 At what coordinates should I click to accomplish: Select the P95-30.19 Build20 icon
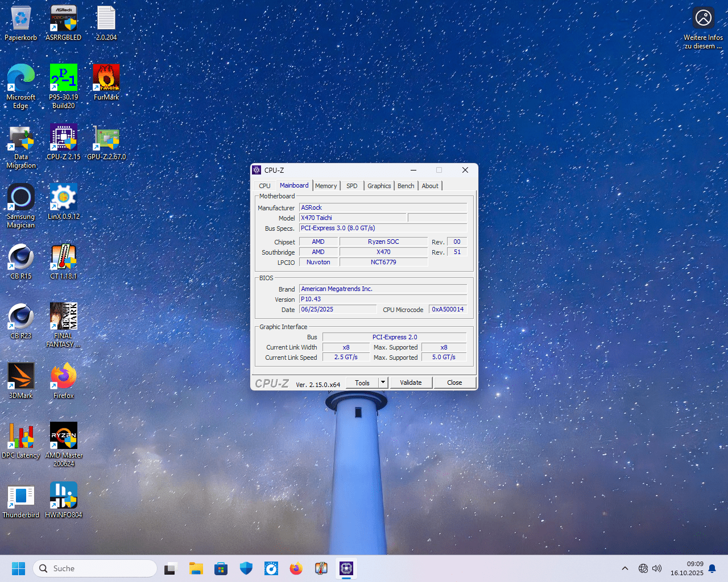click(x=64, y=78)
